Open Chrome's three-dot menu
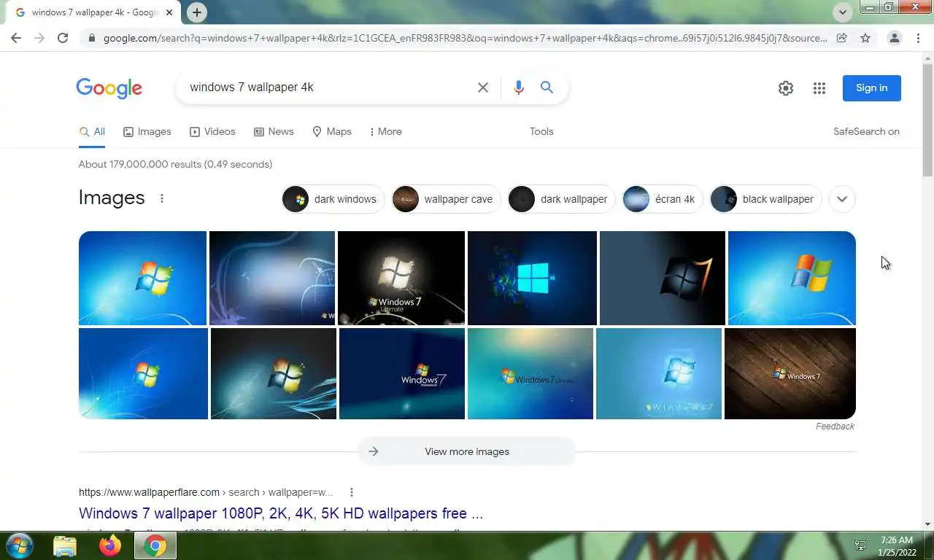Screen dimensions: 934x560 tap(918, 38)
